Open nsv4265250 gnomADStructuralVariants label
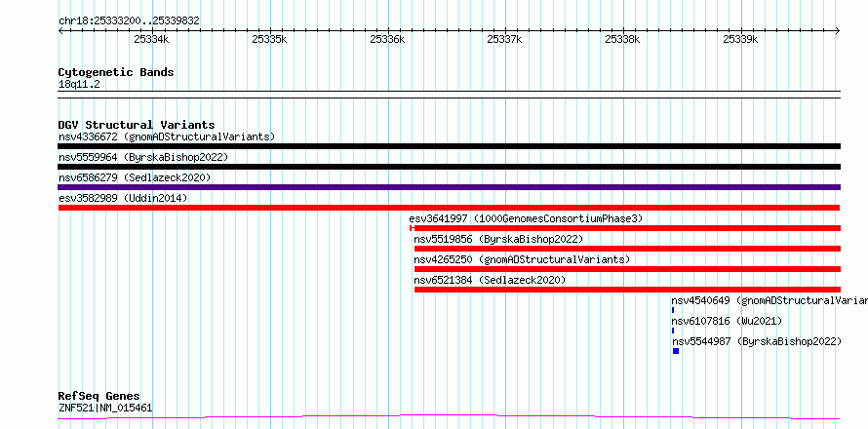868x429 pixels. (522, 259)
